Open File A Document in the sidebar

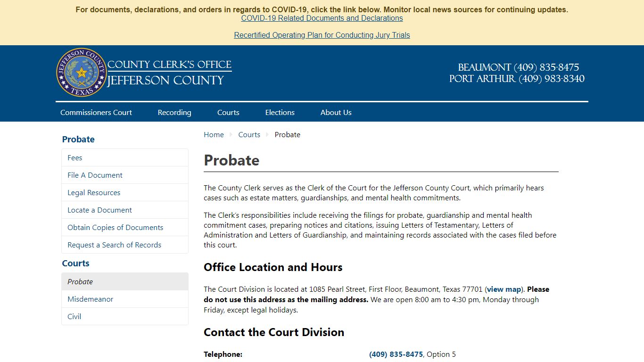pos(125,175)
